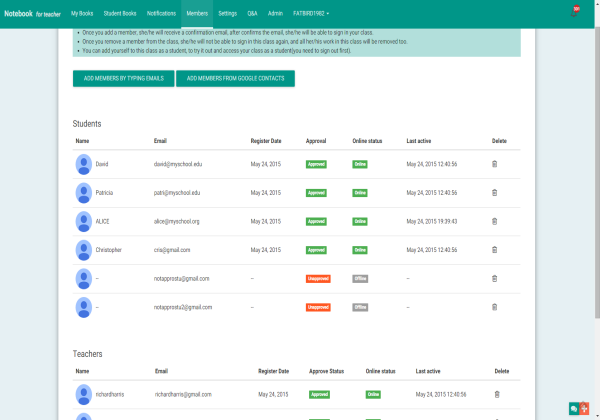This screenshot has width=600, height=420.
Task: Click Approved badge in David's row
Action: 316,164
